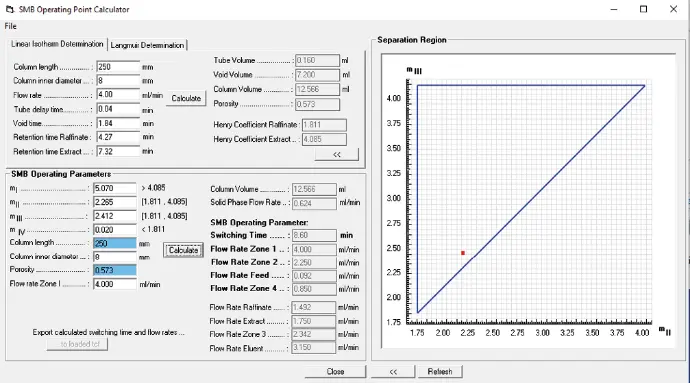Edit the m III value field 2.412
690x389 pixels.
(x=114, y=216)
